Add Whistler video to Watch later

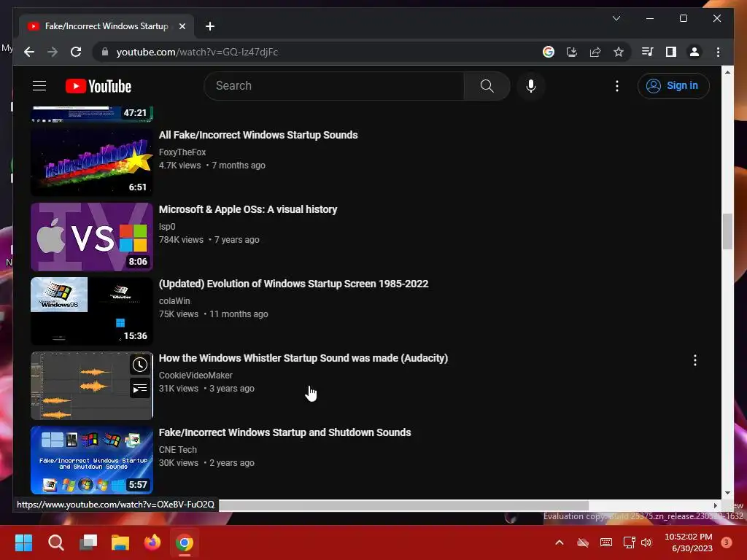(139, 365)
